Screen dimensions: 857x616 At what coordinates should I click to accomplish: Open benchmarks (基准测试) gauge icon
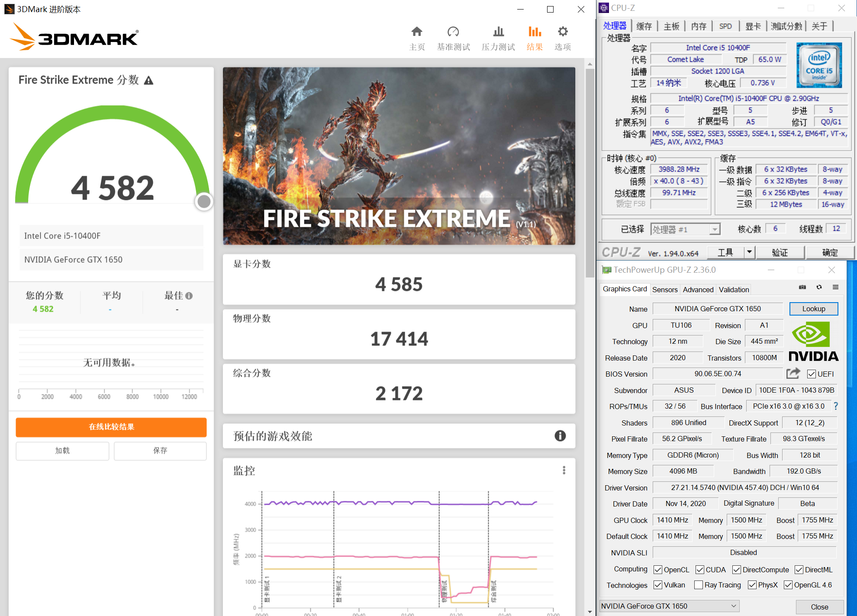[x=453, y=32]
